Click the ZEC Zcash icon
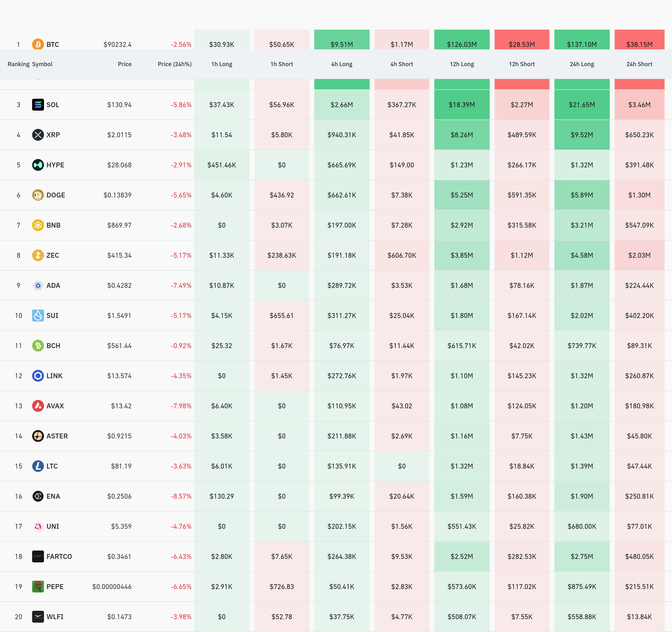This screenshot has height=632, width=672. click(x=38, y=255)
